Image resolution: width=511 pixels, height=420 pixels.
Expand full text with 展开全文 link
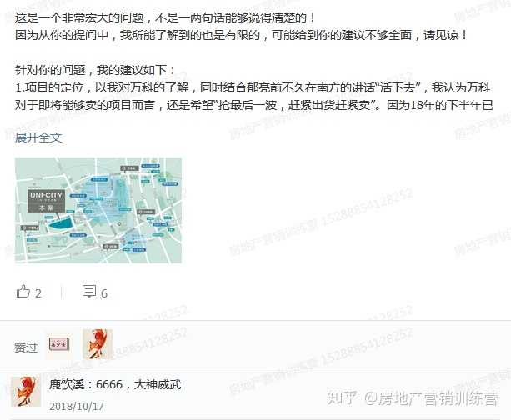click(x=38, y=137)
